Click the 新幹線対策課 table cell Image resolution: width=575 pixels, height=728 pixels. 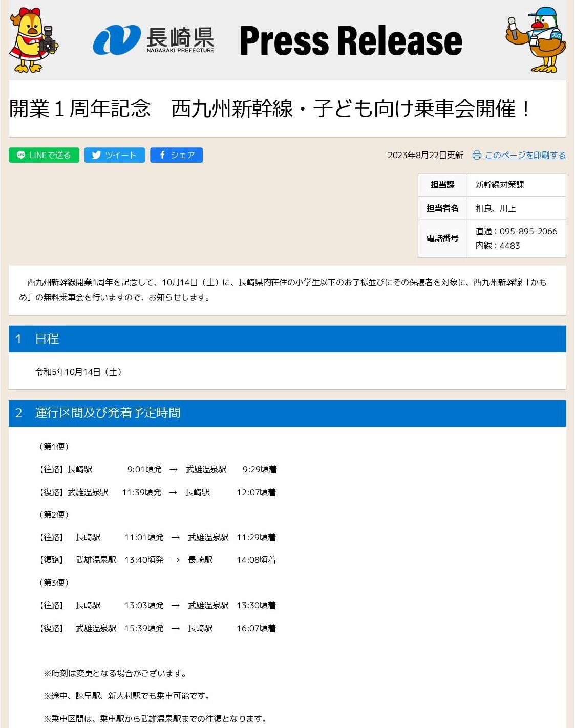click(516, 185)
